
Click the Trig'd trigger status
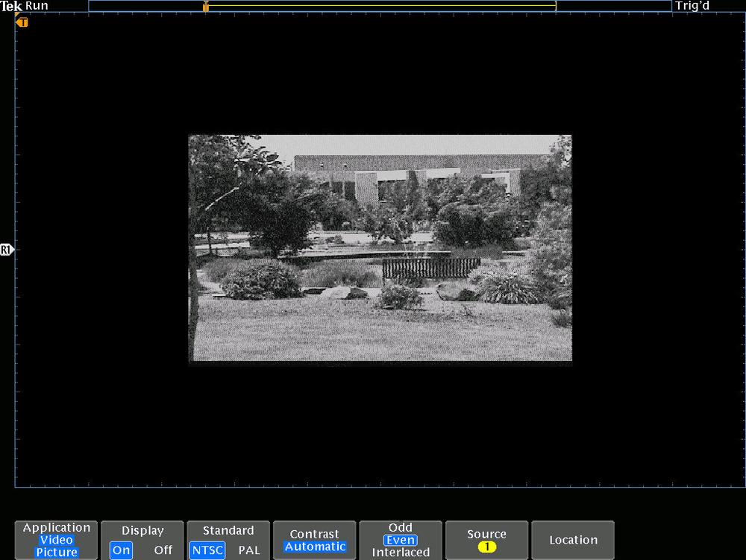click(x=692, y=6)
